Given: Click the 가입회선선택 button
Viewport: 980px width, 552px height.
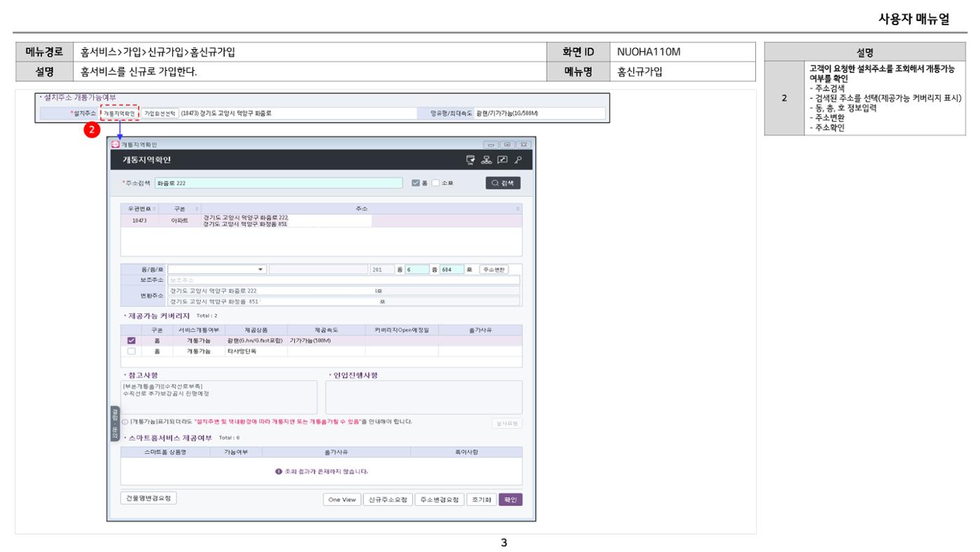Looking at the screenshot, I should coord(160,113).
